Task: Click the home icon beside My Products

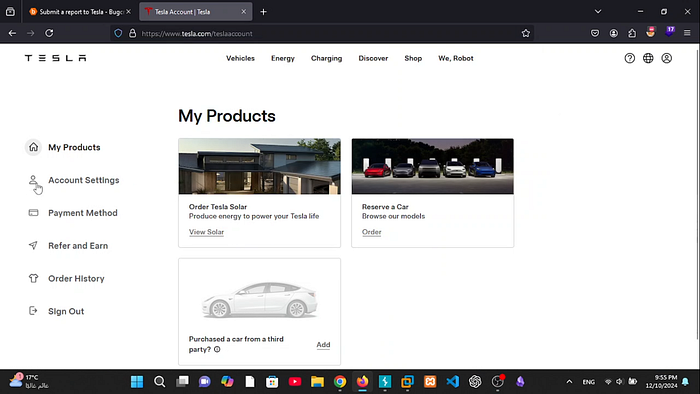Action: click(x=33, y=147)
